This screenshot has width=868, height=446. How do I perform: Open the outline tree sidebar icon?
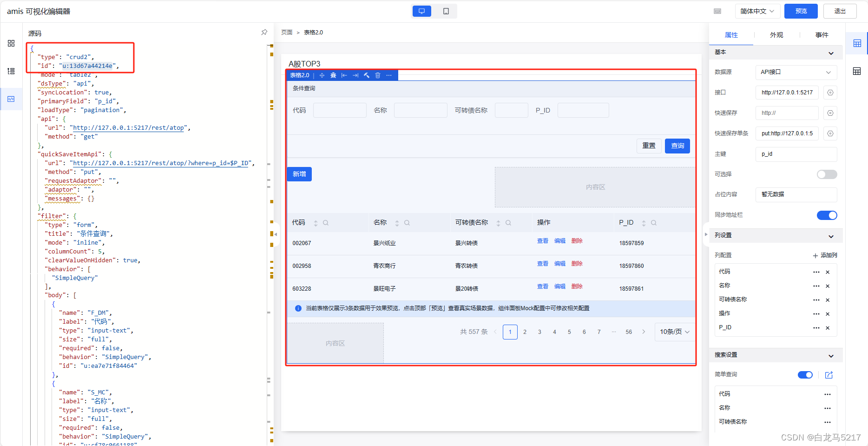(11, 71)
